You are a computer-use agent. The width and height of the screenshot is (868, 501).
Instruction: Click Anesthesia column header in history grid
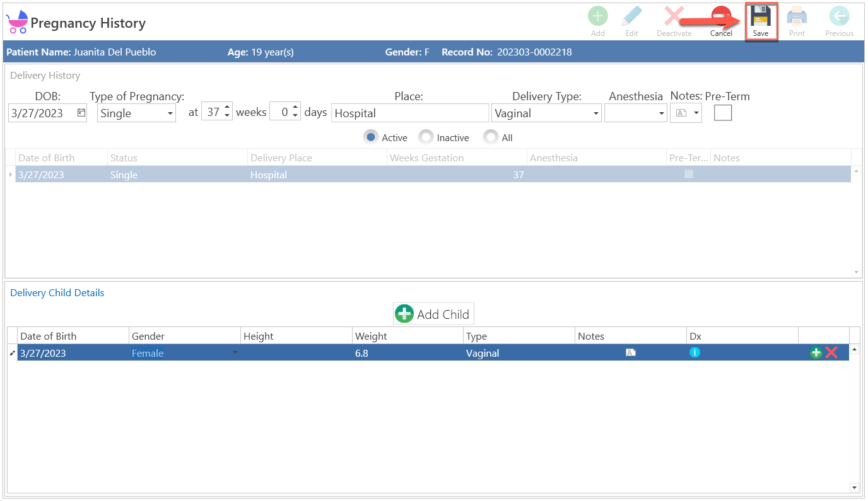[597, 158]
